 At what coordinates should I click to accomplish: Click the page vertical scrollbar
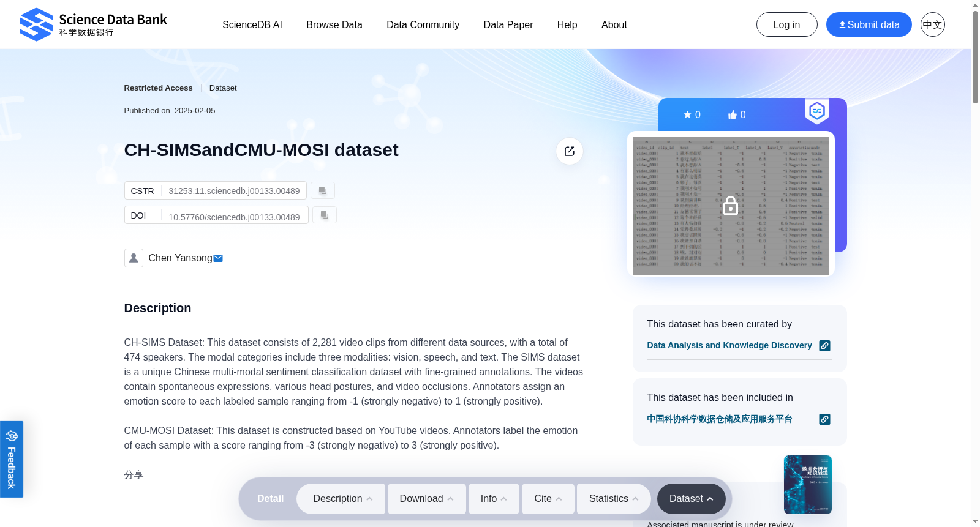[x=975, y=58]
